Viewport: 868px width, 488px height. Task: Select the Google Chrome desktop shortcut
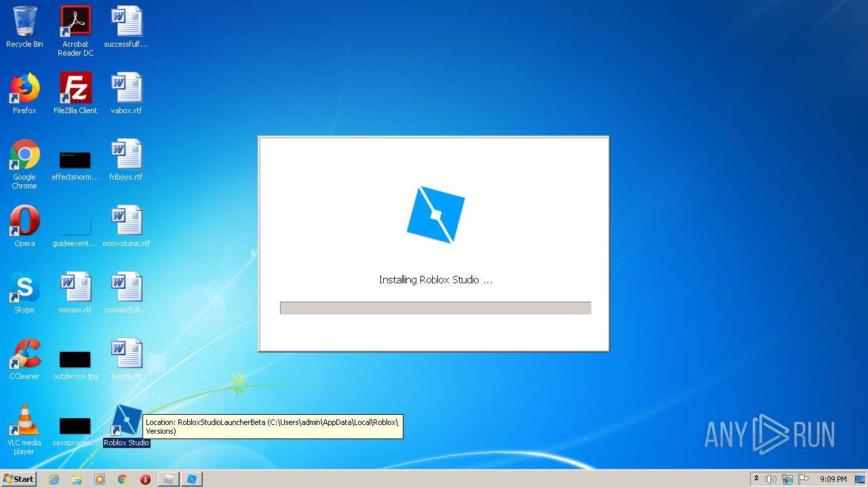tap(24, 164)
